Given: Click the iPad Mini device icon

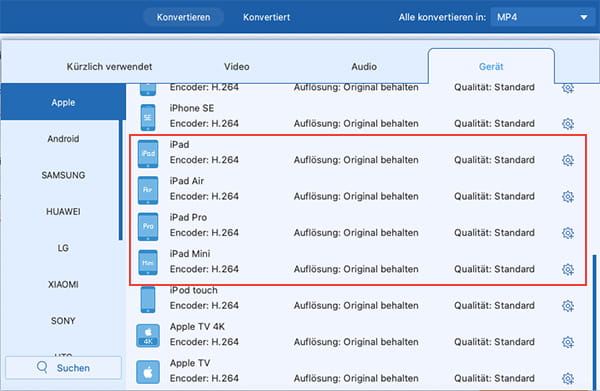Looking at the screenshot, I should (148, 263).
